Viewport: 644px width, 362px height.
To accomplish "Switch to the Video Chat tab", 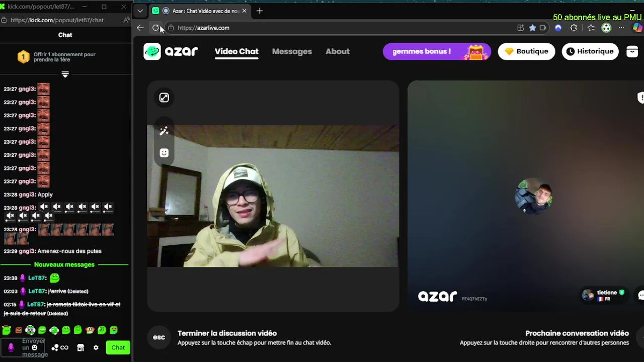I will coord(236,51).
